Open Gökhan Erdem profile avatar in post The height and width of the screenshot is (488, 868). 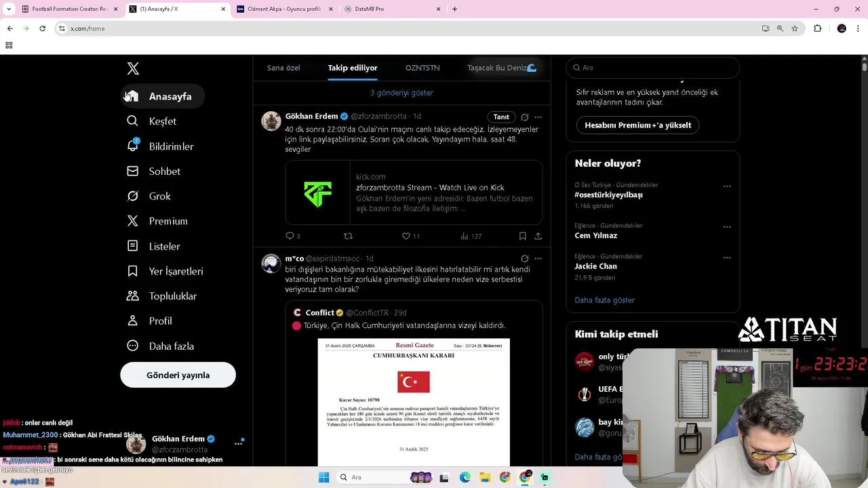(x=271, y=121)
